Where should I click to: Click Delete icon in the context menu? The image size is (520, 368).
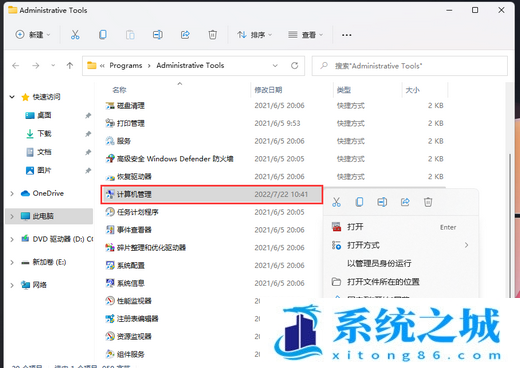[x=428, y=202]
